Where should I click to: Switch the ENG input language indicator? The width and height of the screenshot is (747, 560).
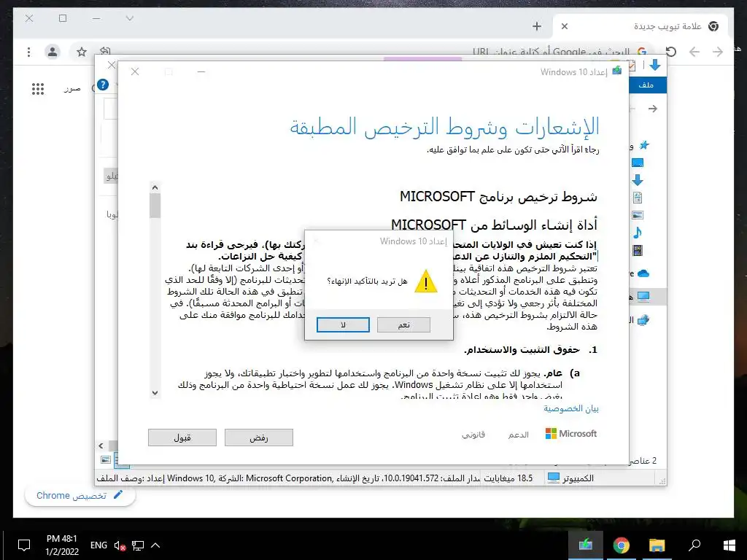[98, 545]
